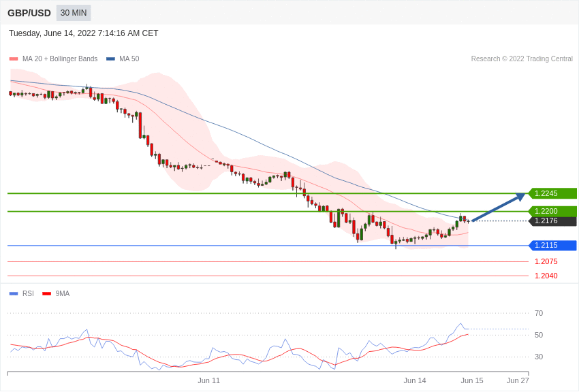Click the blue RSI legend swatch
Screen dimensions: 579x392
pyautogui.click(x=14, y=293)
